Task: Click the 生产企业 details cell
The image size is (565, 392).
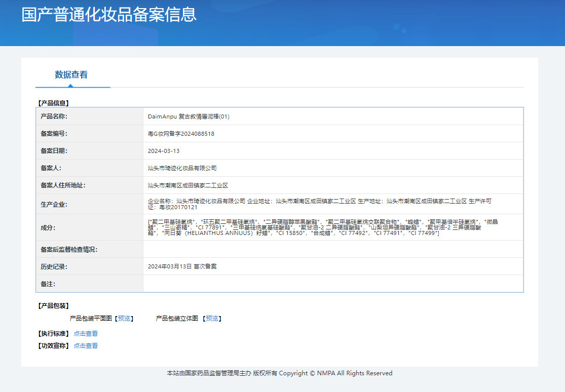Action: [x=333, y=204]
